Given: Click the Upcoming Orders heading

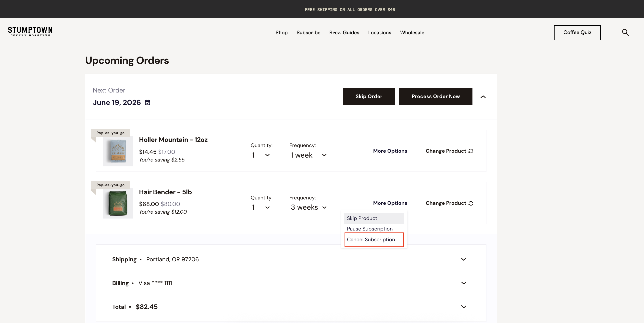Looking at the screenshot, I should click(127, 61).
